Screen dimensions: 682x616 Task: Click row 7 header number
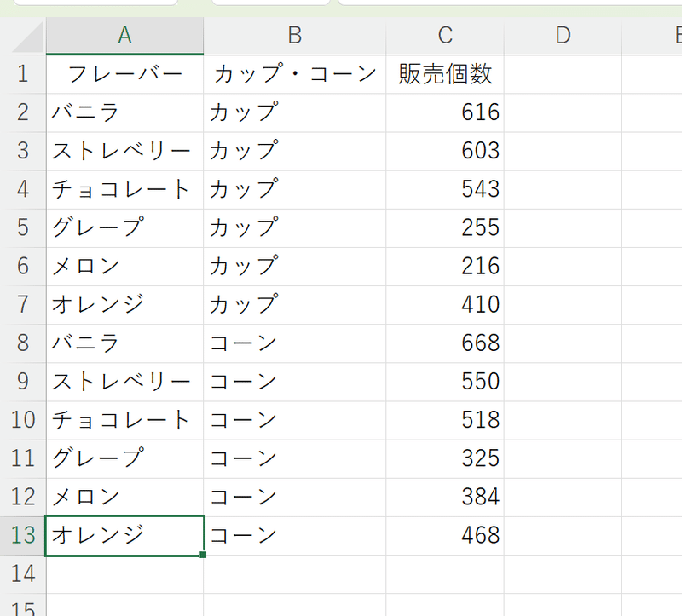pyautogui.click(x=22, y=304)
